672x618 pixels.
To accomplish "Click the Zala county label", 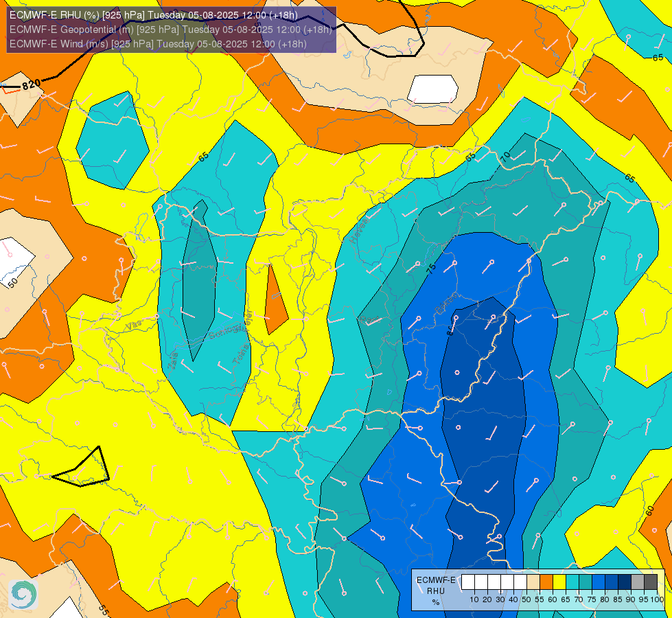I will 173,360.
